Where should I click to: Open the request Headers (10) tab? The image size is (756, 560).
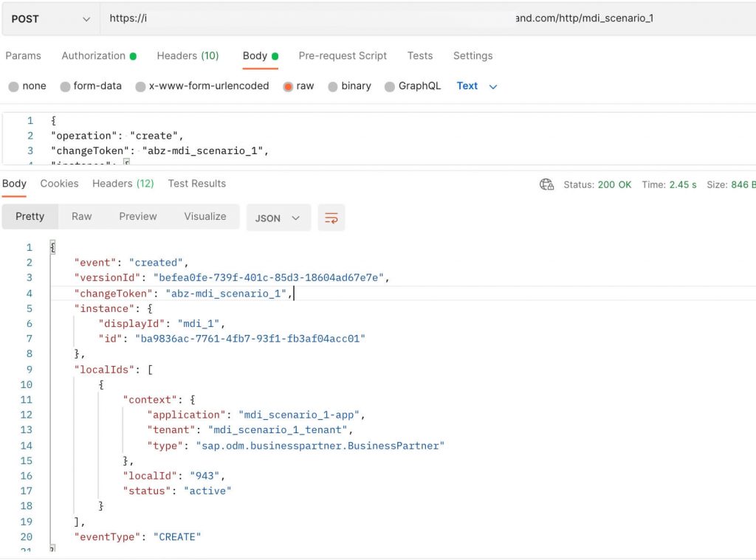[x=188, y=56]
